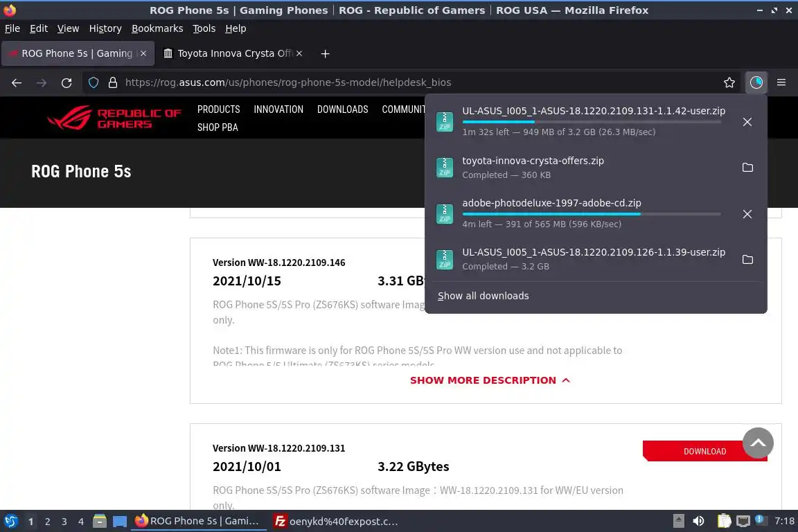Click the blue show-desktop taskbar icon
The image size is (798, 532).
120,522
